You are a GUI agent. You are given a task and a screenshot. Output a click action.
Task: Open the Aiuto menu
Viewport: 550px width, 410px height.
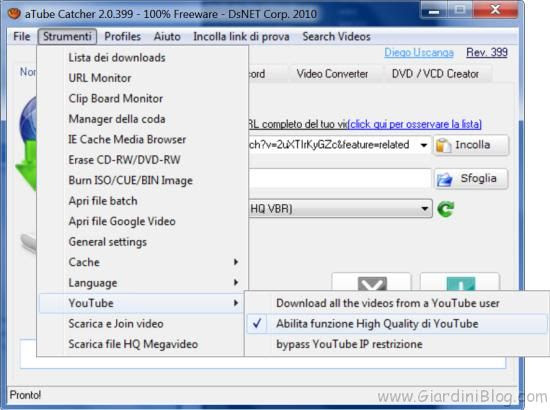(x=167, y=36)
